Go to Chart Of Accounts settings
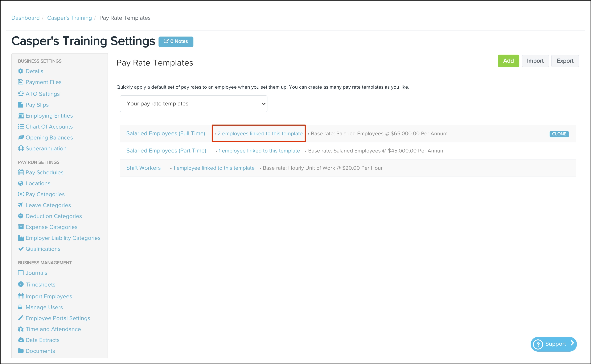The height and width of the screenshot is (364, 591). [49, 127]
